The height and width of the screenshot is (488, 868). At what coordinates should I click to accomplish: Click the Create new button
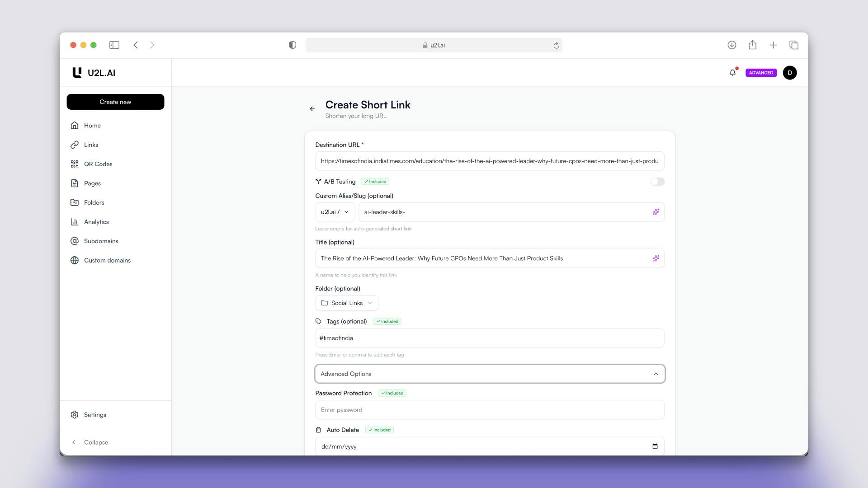pos(115,102)
